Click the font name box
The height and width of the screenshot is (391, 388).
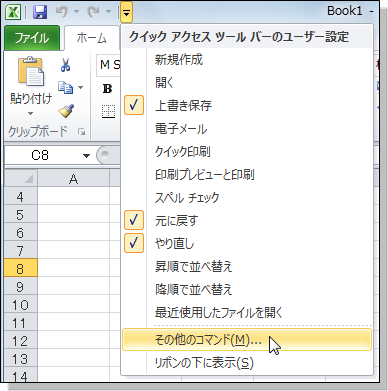[109, 64]
